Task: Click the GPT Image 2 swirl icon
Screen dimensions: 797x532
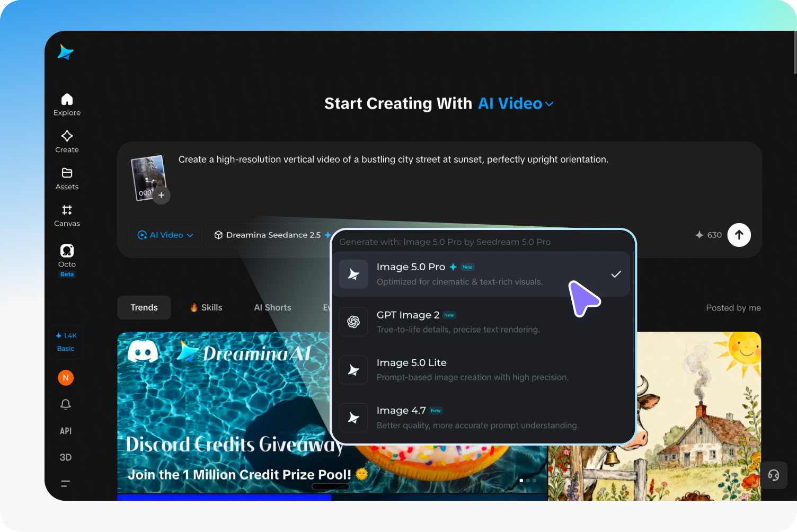Action: (x=353, y=322)
